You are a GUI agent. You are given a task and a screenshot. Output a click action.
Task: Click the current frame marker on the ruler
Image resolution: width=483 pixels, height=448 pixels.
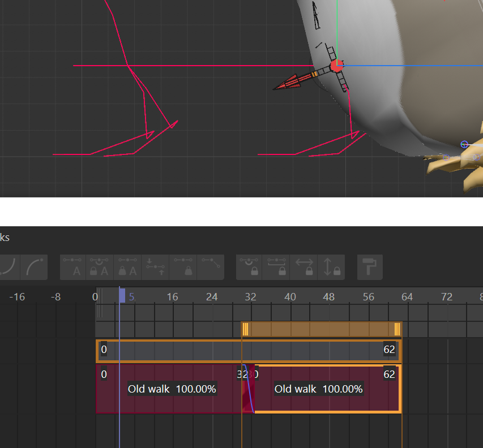click(122, 295)
